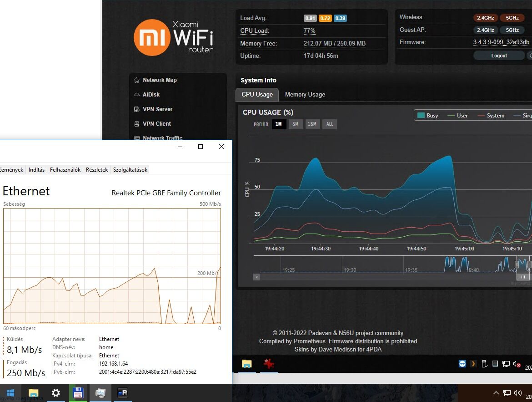Open Task Manager icon in local taskbar
This screenshot has height=402, width=532.
tap(100, 393)
